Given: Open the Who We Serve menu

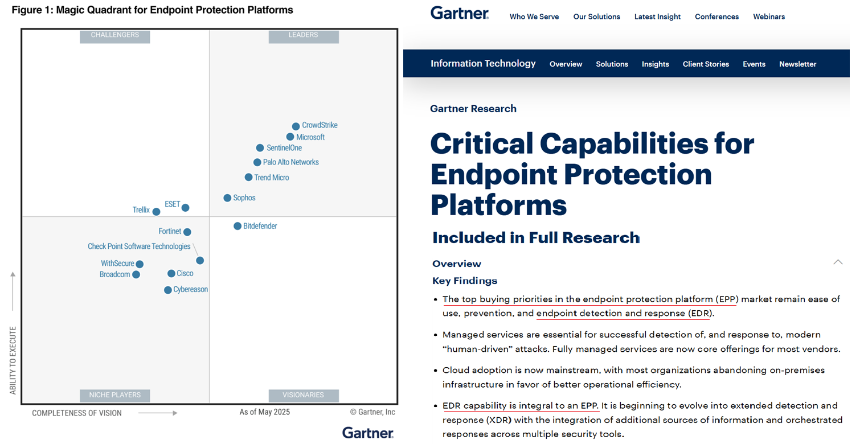Looking at the screenshot, I should 534,17.
